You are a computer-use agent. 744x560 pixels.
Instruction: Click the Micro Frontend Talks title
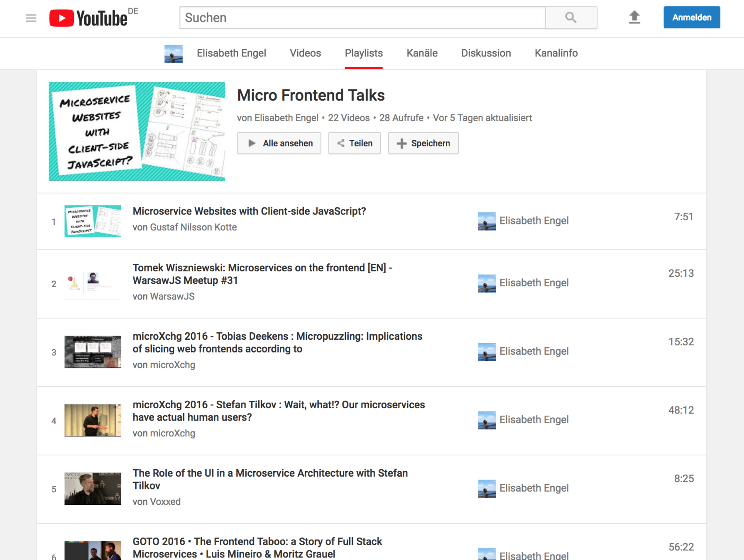click(x=311, y=95)
